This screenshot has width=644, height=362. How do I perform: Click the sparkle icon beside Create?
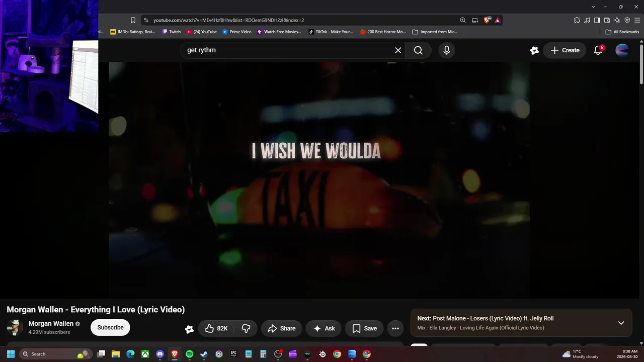coord(534,50)
